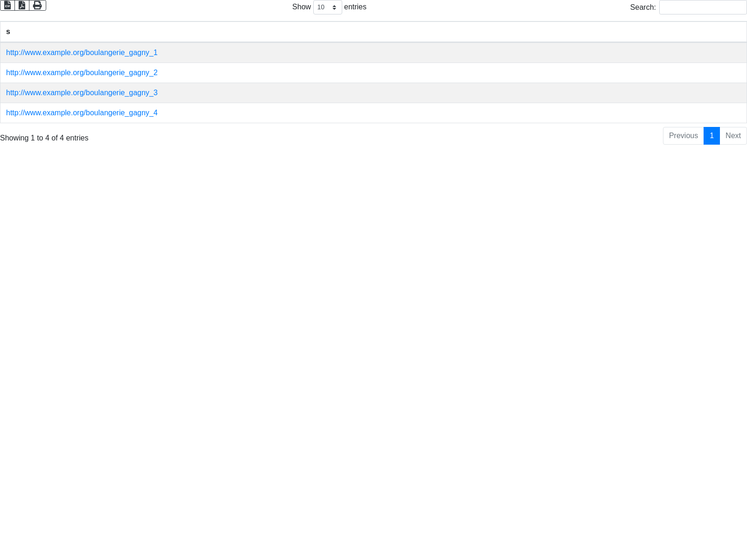The width and height of the screenshot is (747, 560).
Task: Focus the Search input field
Action: 703,7
